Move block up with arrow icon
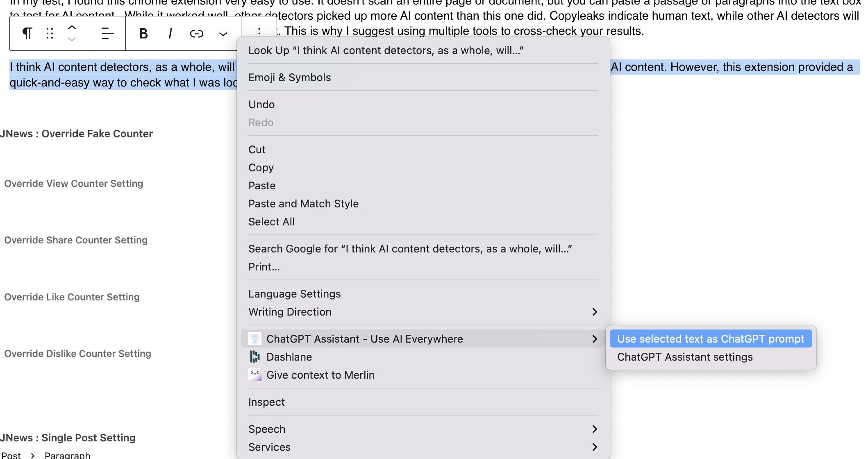The image size is (868, 459). pyautogui.click(x=72, y=27)
